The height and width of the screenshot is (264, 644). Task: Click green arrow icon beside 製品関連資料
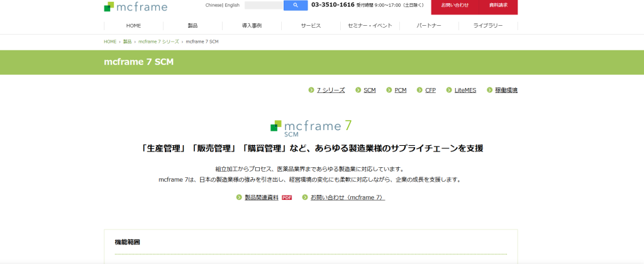(239, 197)
